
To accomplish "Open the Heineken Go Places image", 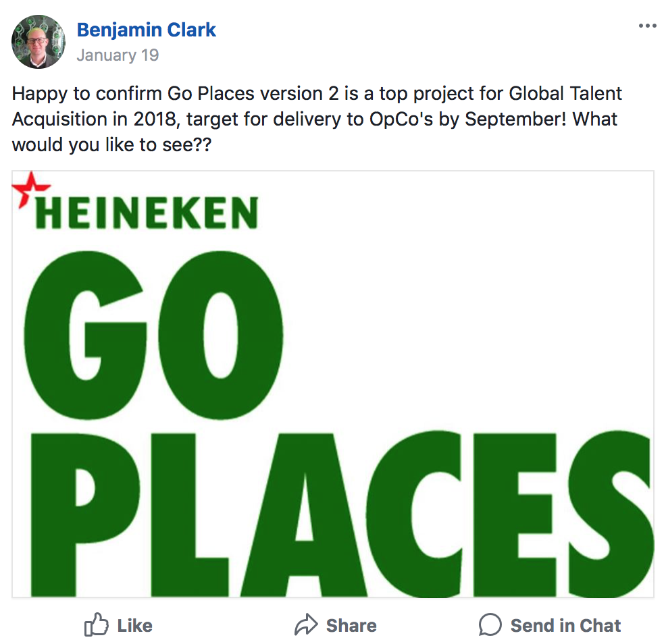I will (333, 384).
